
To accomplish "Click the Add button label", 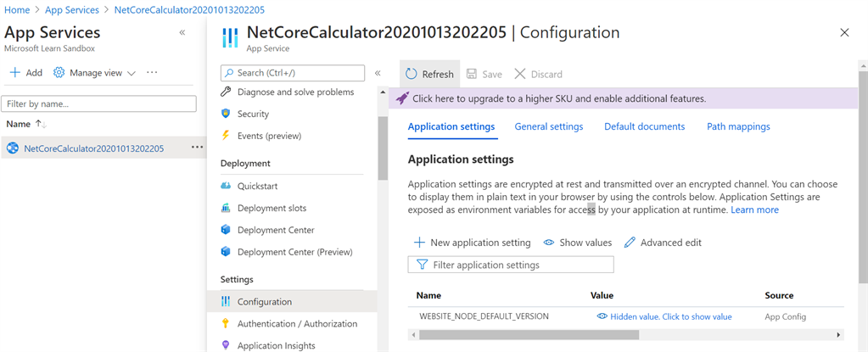I will (34, 72).
